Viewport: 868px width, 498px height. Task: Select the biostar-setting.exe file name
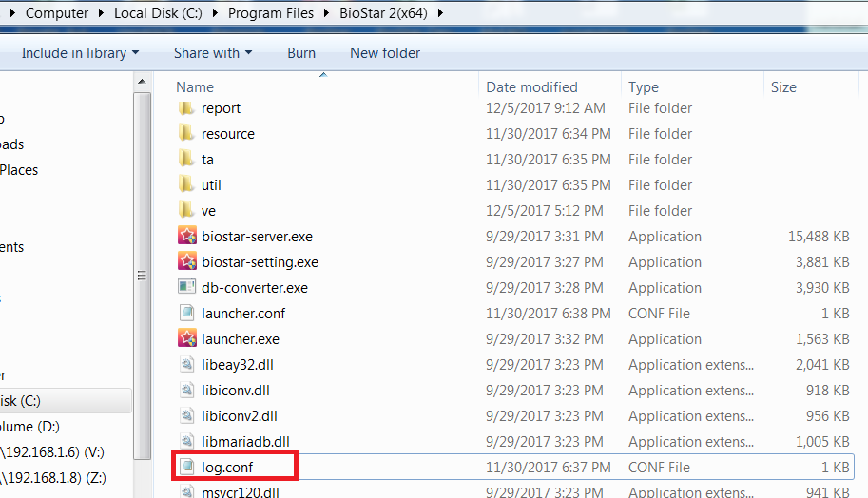pos(260,261)
